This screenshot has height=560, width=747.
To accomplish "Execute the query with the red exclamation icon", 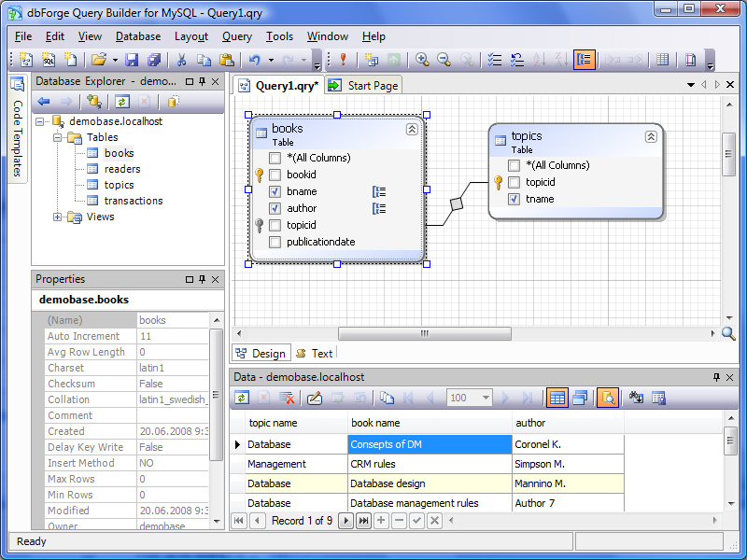I will 343,60.
